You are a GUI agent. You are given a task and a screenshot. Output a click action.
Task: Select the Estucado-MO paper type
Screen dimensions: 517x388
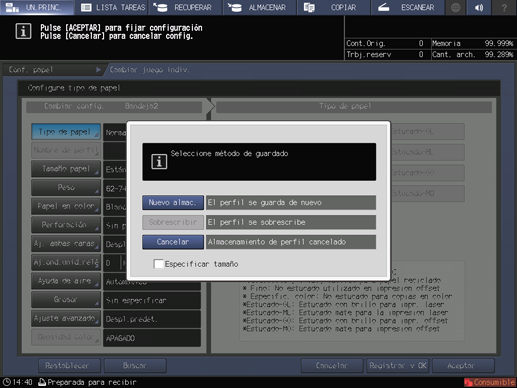(427, 193)
